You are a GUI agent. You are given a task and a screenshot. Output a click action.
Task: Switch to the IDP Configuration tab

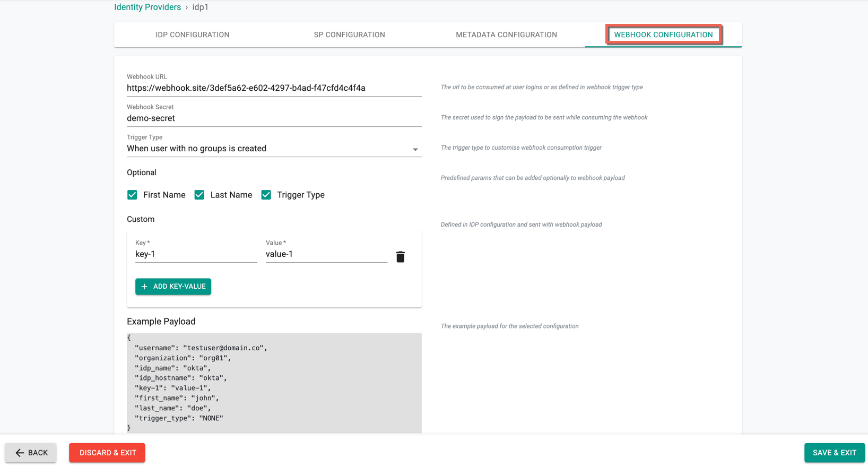click(193, 35)
